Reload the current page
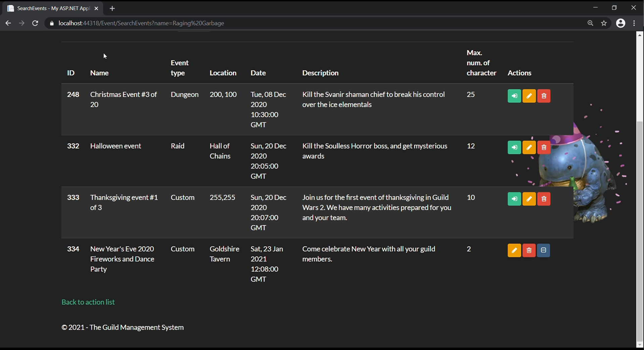 click(35, 23)
